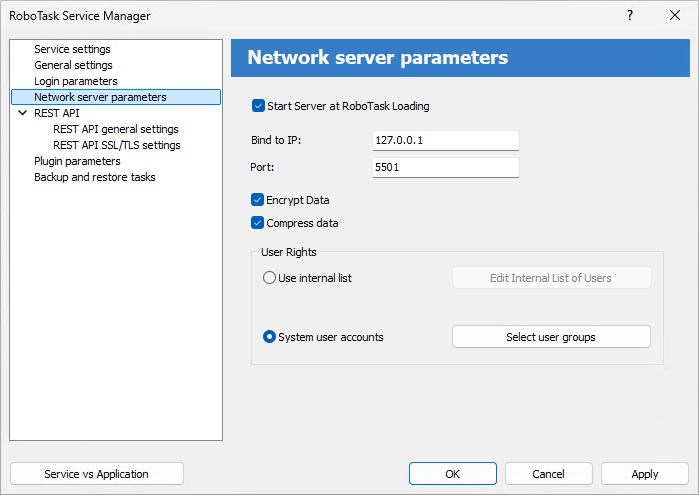This screenshot has height=495, width=699.
Task: Click Select user groups button
Action: [x=551, y=337]
